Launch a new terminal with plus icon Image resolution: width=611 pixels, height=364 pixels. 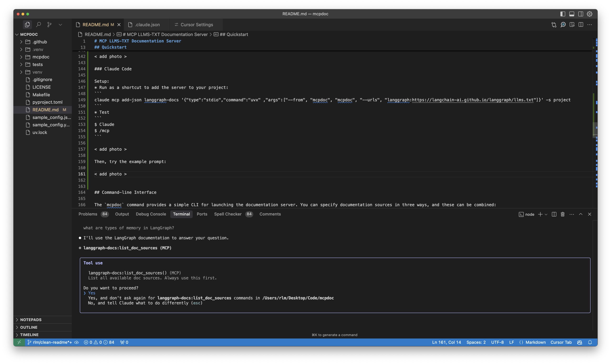(540, 214)
